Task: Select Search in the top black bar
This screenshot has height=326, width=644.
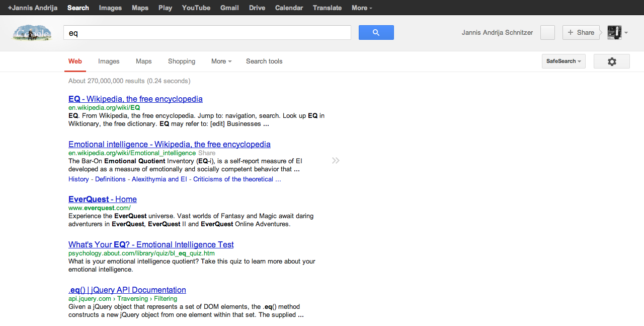Action: (78, 8)
